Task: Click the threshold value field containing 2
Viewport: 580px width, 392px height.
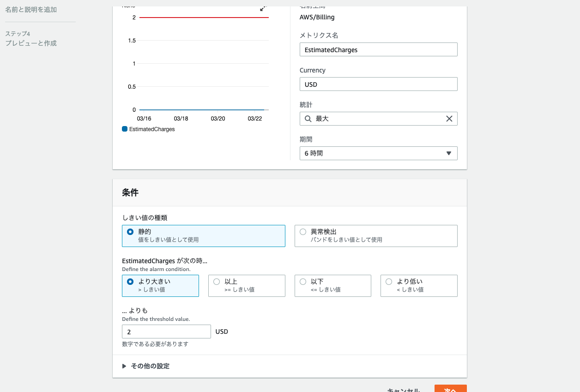Action: 166,332
